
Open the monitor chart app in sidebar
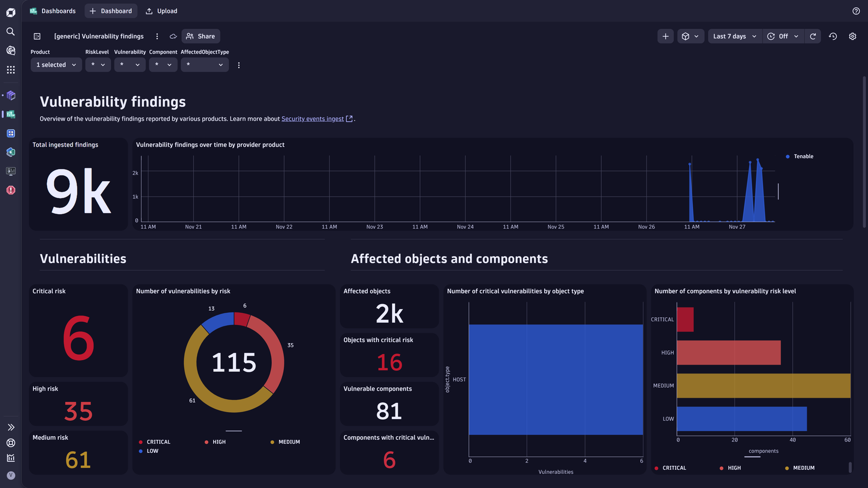[11, 171]
